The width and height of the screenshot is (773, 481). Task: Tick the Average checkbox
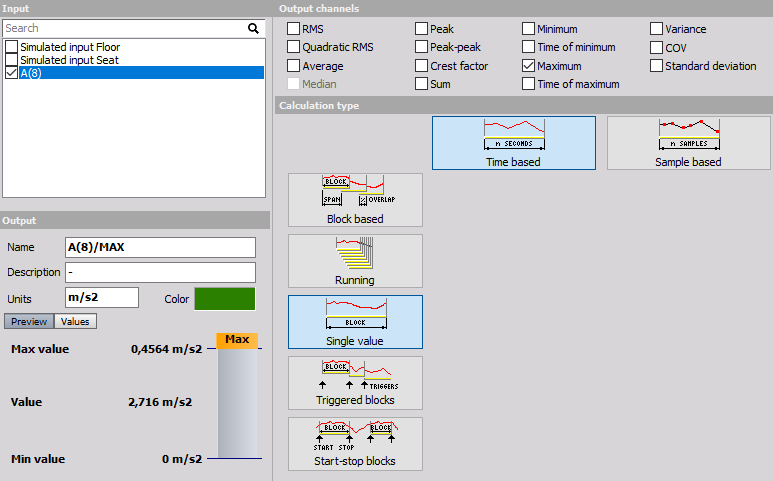tap(293, 66)
